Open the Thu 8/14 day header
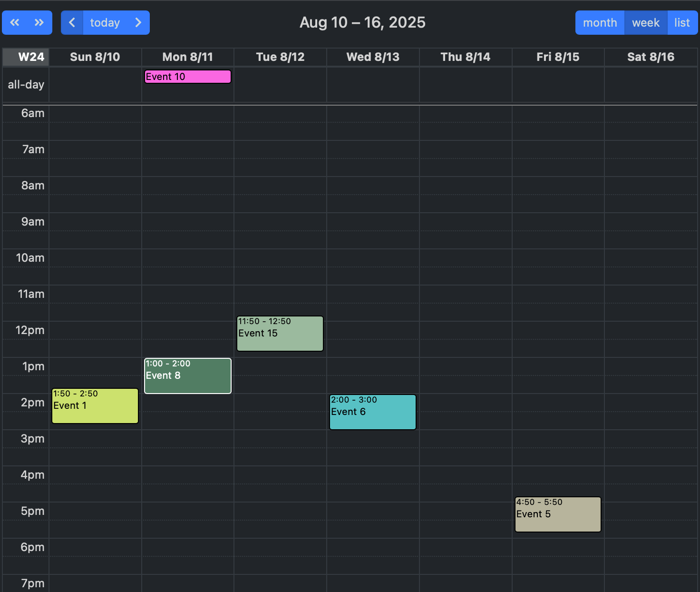The width and height of the screenshot is (700, 592). pos(465,57)
